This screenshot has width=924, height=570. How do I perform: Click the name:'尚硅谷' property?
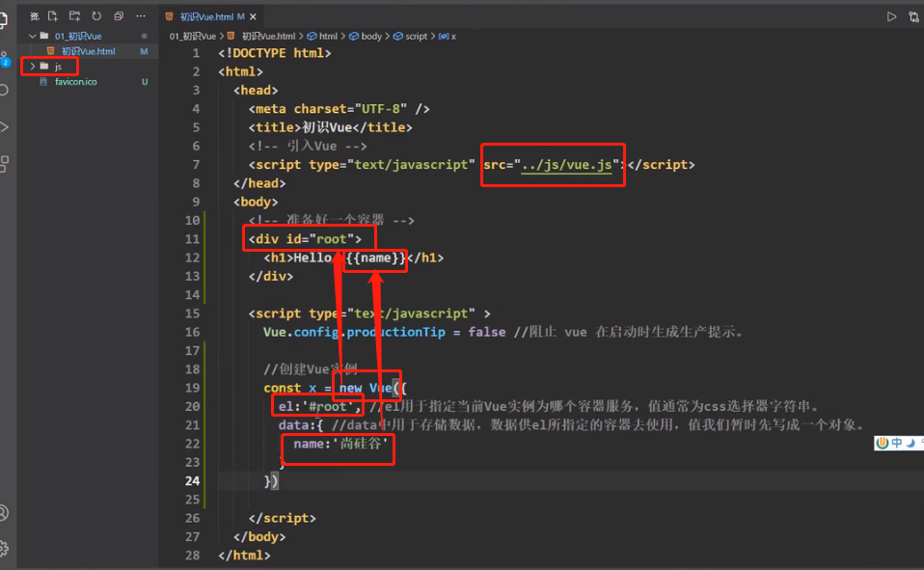(340, 444)
